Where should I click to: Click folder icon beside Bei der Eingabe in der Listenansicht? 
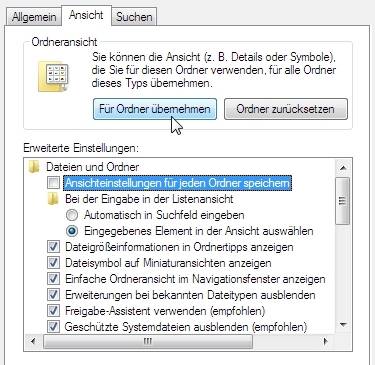pyautogui.click(x=53, y=199)
